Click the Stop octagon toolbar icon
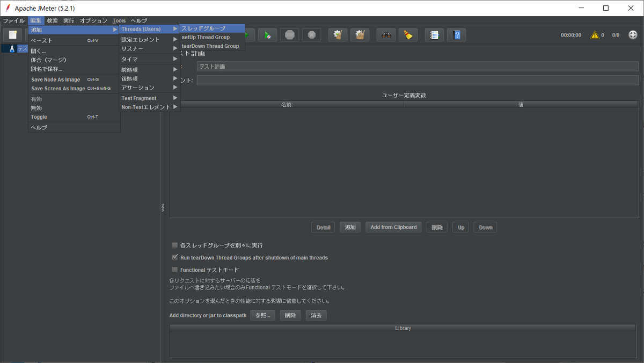This screenshot has height=363, width=644. [x=290, y=35]
